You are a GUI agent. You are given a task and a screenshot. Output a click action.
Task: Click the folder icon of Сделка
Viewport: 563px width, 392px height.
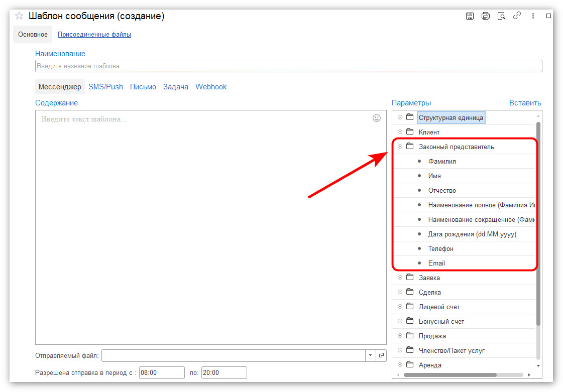410,292
